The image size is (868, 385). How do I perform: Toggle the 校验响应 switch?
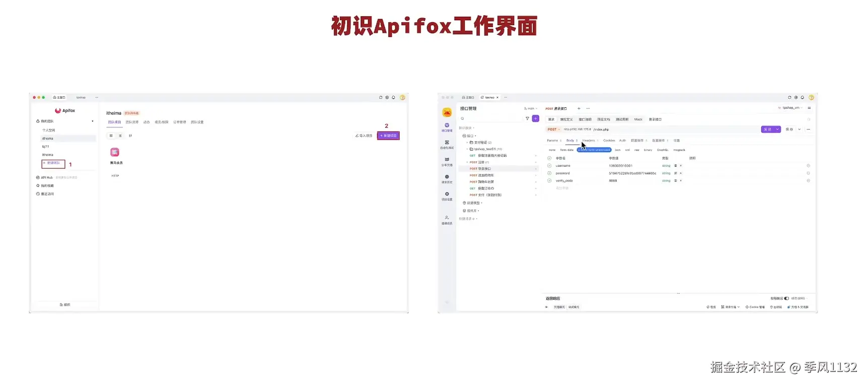pyautogui.click(x=786, y=298)
